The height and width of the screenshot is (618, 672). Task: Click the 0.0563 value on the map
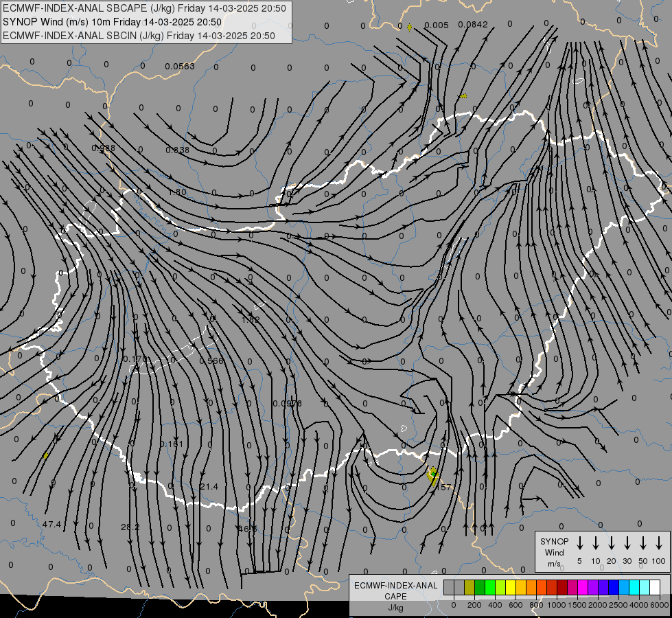point(180,66)
